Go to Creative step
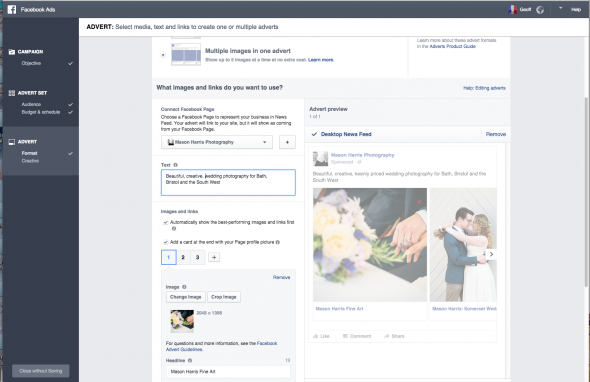Screen dimensions: 590x382 click(x=30, y=161)
